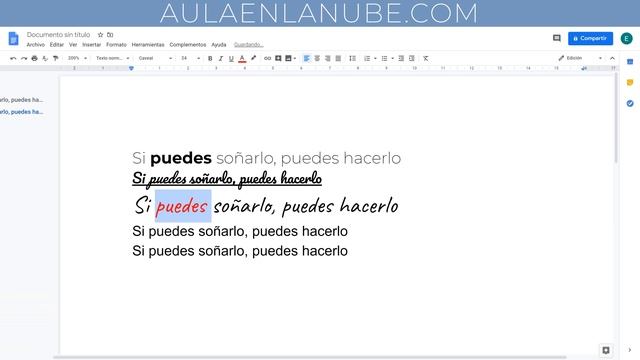Screen dimensions: 640x360
Task: Insert a link
Action: (x=267, y=58)
